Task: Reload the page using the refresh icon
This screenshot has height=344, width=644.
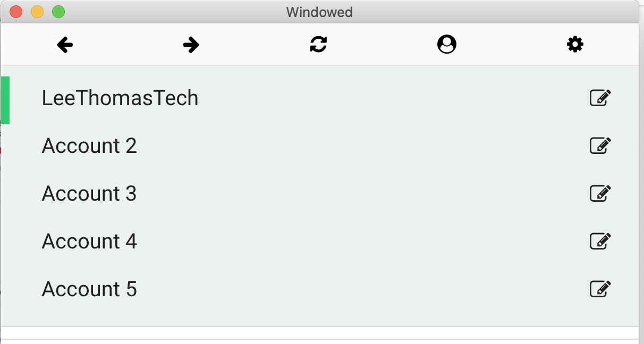Action: point(318,45)
